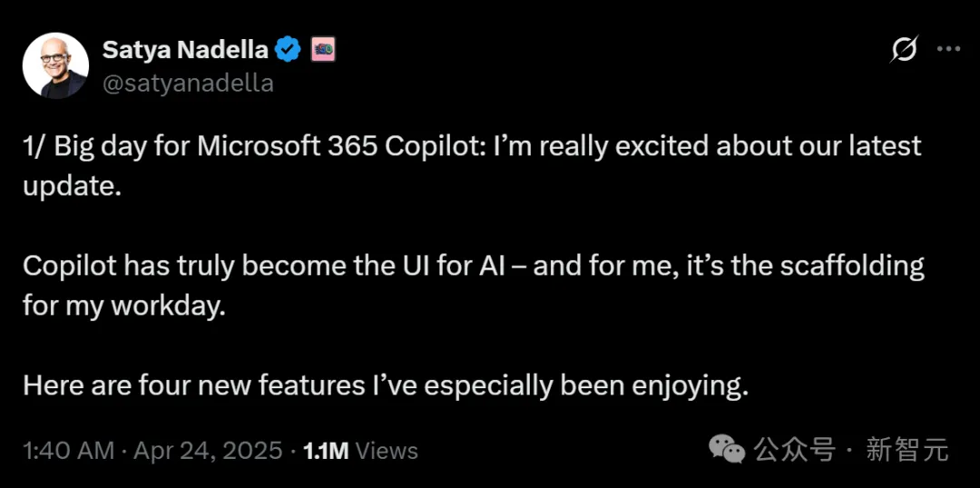The height and width of the screenshot is (488, 980).
Task: Click the Satya Nadella display name
Action: point(187,50)
